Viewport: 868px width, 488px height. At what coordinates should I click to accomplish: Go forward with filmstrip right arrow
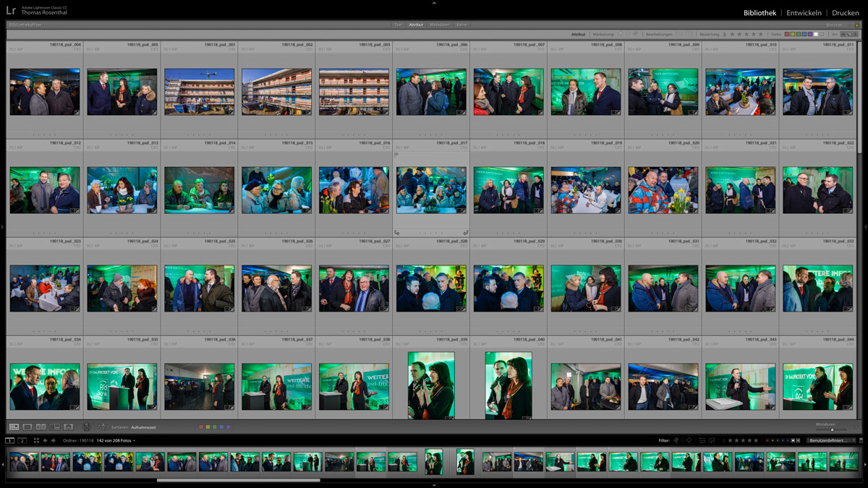tap(53, 440)
